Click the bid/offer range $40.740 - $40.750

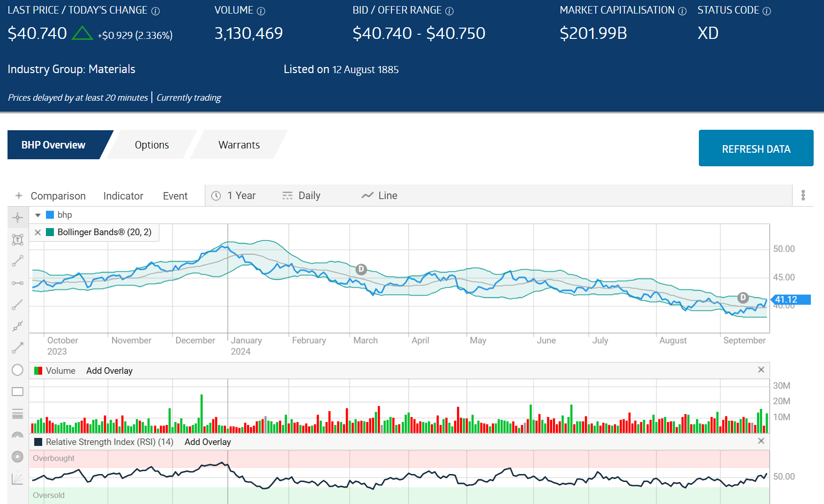pyautogui.click(x=419, y=33)
